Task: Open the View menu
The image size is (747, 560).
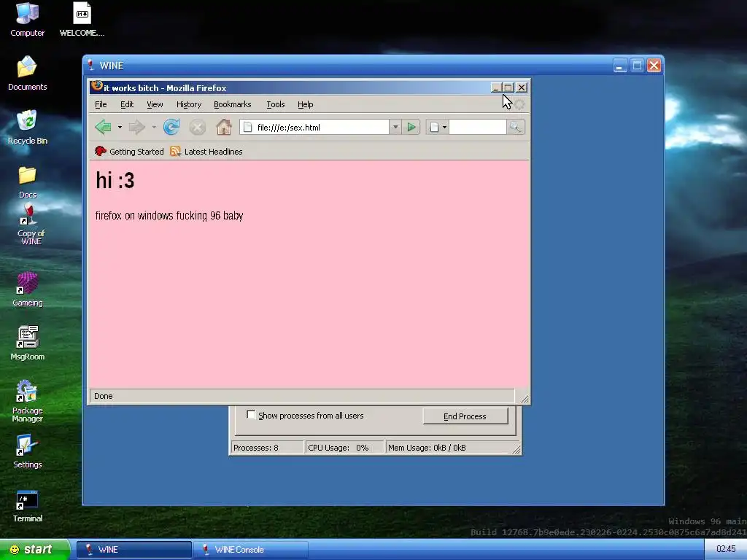Action: (155, 104)
